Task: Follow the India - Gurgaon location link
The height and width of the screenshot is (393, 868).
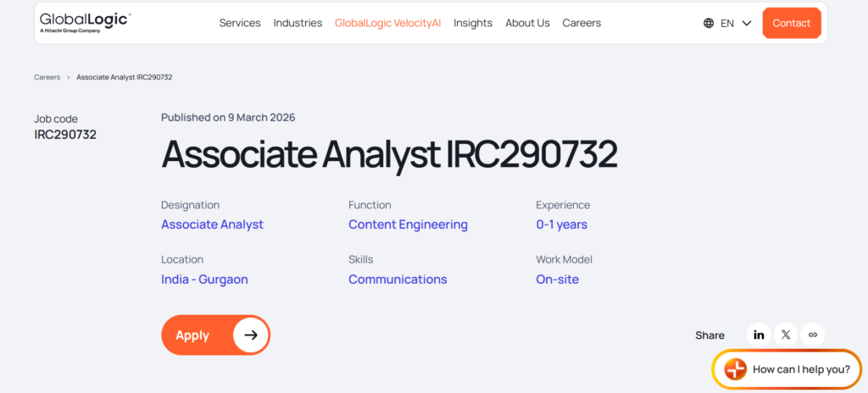Action: point(204,280)
